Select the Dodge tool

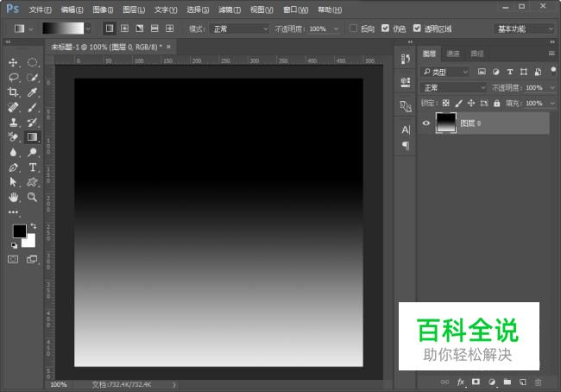coord(32,152)
